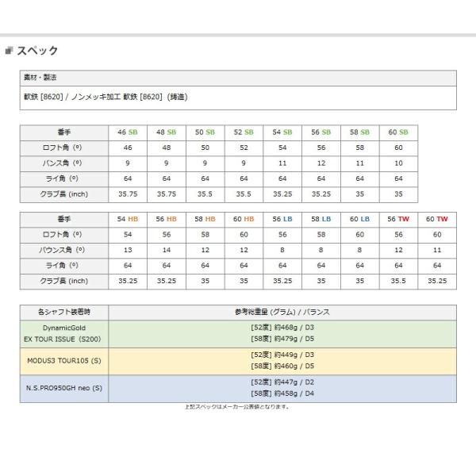Select the 60 TW column header
Image resolution: width=476 pixels, height=476 pixels.
(x=437, y=218)
